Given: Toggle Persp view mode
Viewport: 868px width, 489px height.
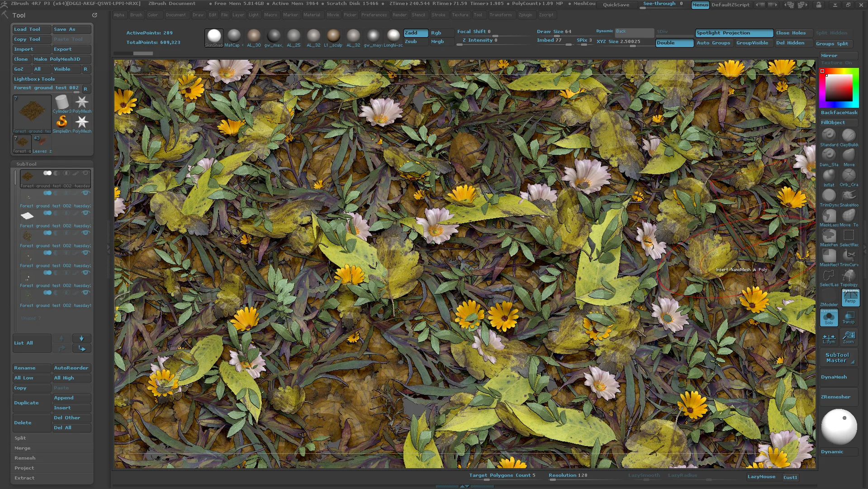Looking at the screenshot, I should [x=850, y=297].
